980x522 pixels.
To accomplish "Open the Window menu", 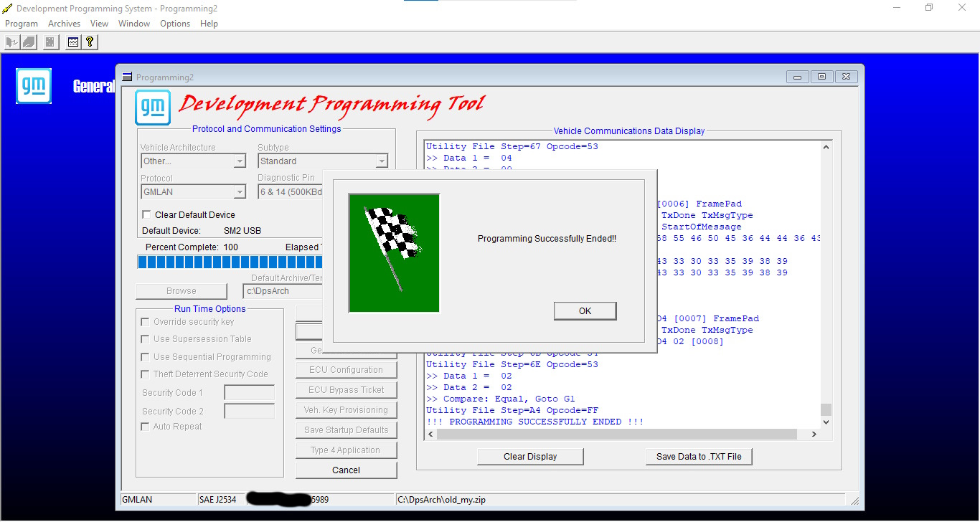I will point(134,24).
